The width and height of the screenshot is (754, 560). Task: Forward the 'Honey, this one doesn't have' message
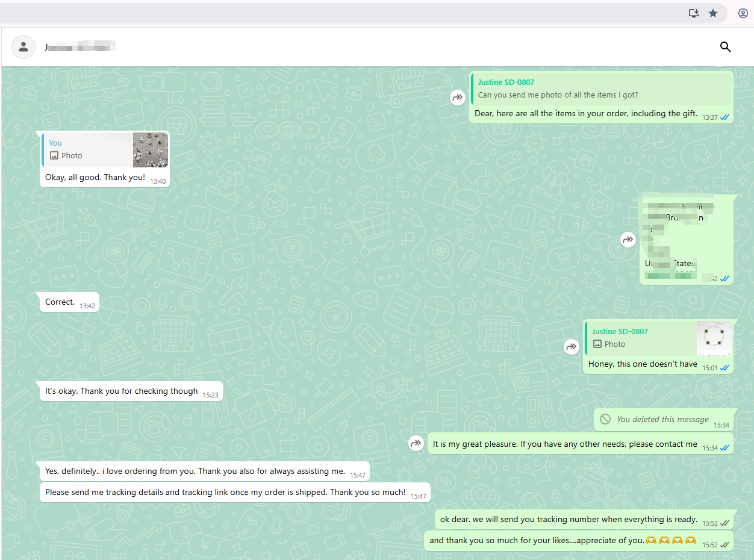click(x=572, y=347)
